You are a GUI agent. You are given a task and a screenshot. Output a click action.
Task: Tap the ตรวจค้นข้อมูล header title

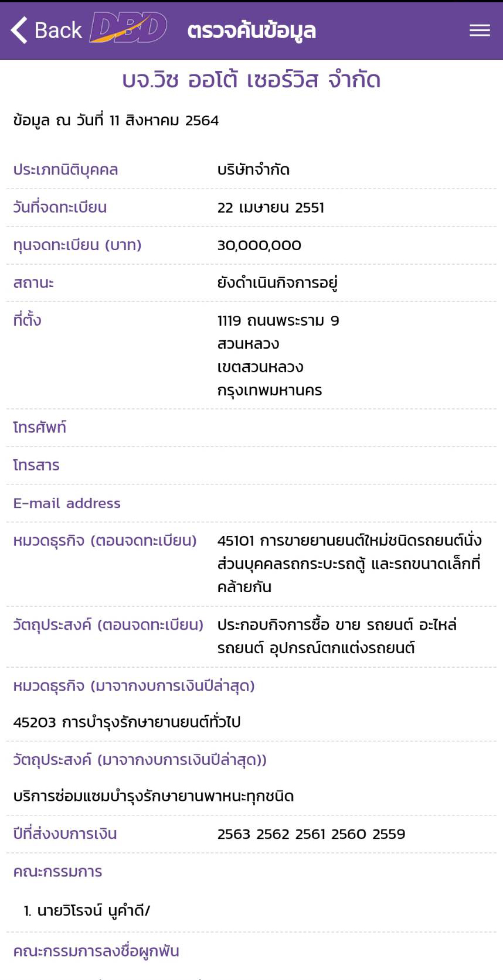point(251,30)
